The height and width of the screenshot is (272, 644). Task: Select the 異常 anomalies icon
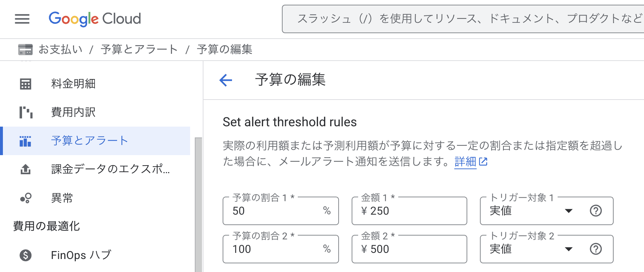(25, 198)
